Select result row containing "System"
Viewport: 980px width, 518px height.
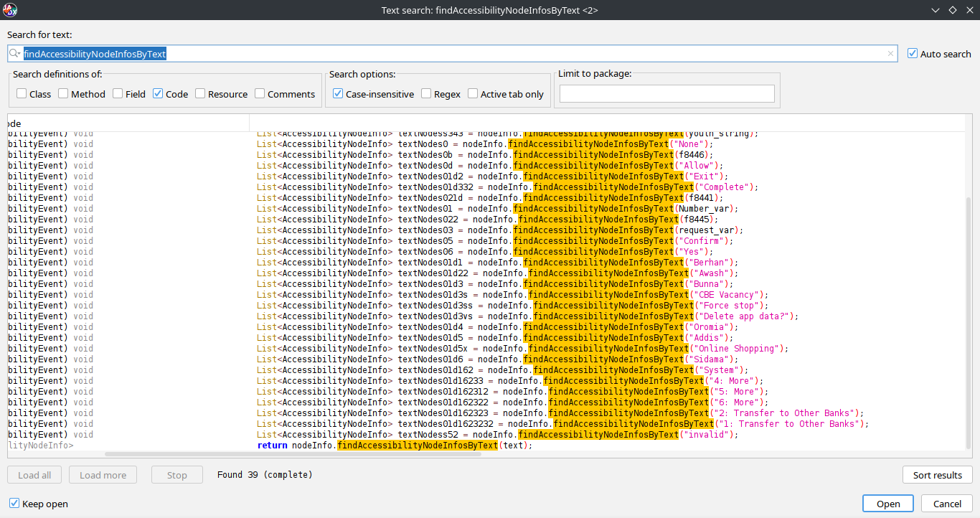pyautogui.click(x=486, y=369)
